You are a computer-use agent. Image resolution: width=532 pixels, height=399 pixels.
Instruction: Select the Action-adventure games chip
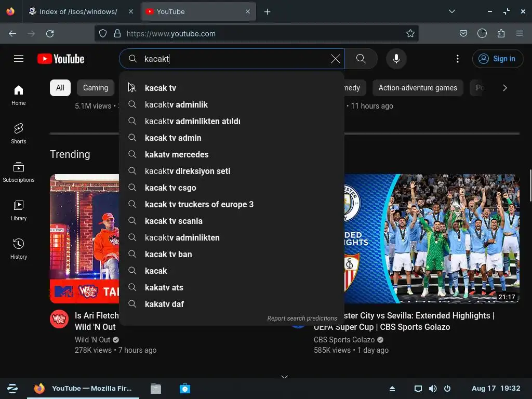tap(418, 88)
